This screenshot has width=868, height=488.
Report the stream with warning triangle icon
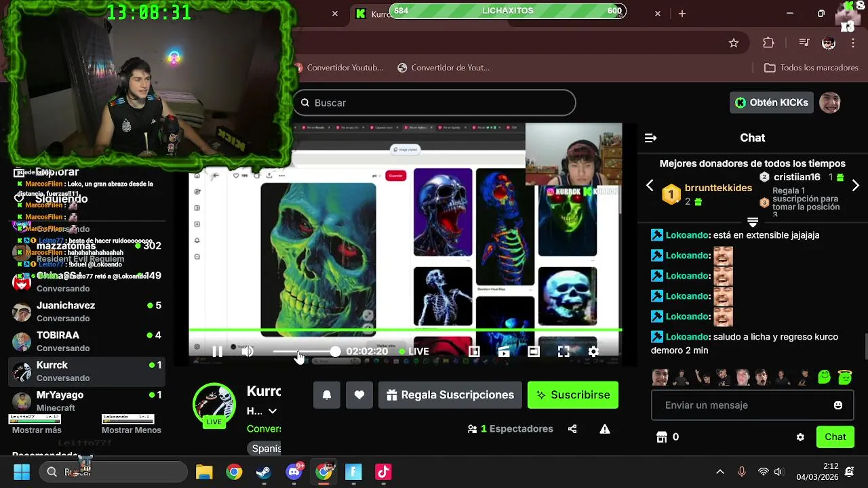pyautogui.click(x=605, y=429)
